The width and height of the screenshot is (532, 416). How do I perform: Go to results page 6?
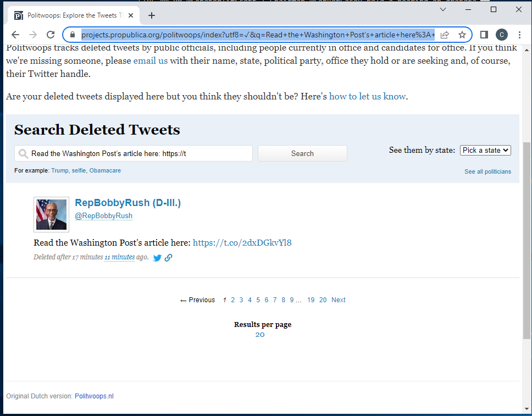267,300
